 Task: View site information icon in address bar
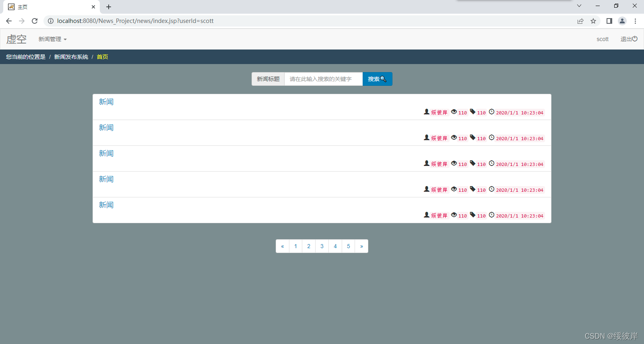[51, 21]
